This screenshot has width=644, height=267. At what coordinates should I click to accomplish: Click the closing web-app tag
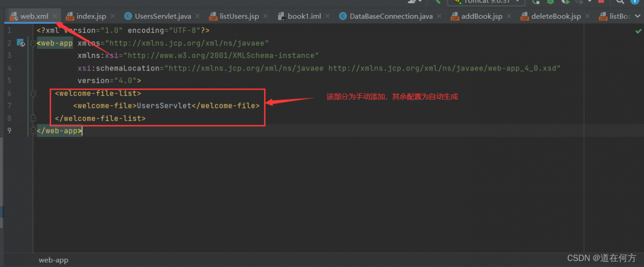[59, 131]
